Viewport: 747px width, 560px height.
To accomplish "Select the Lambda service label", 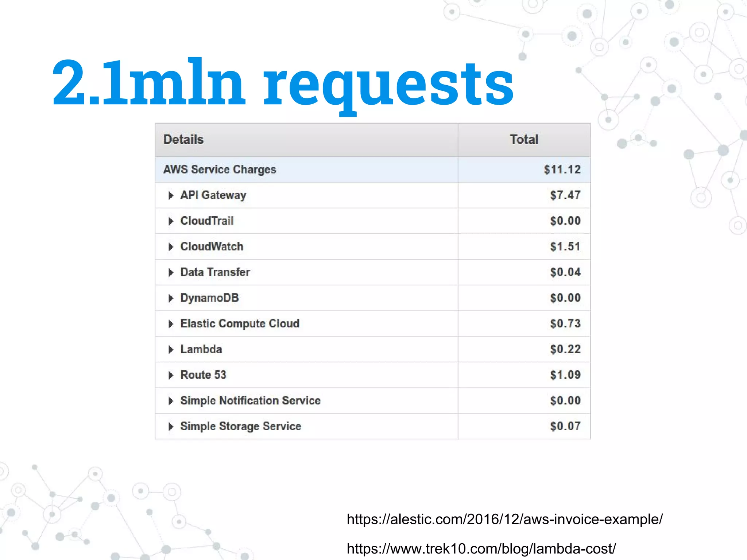I will click(x=201, y=349).
